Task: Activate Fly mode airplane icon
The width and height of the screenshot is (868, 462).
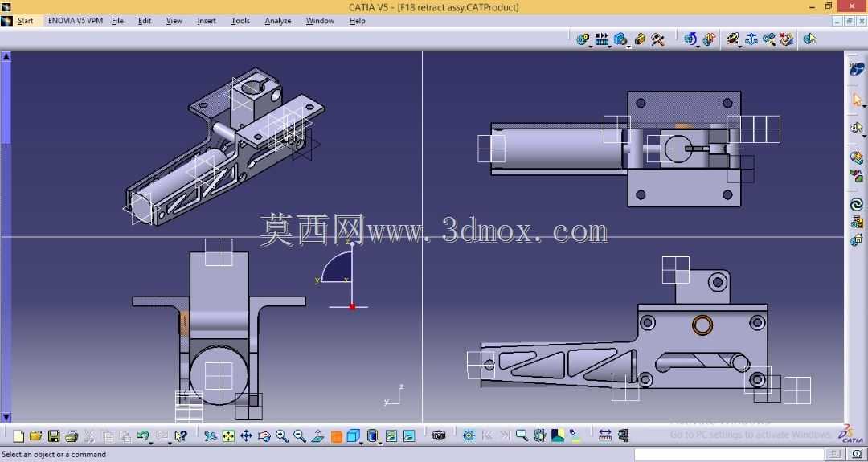Action: pyautogui.click(x=210, y=436)
